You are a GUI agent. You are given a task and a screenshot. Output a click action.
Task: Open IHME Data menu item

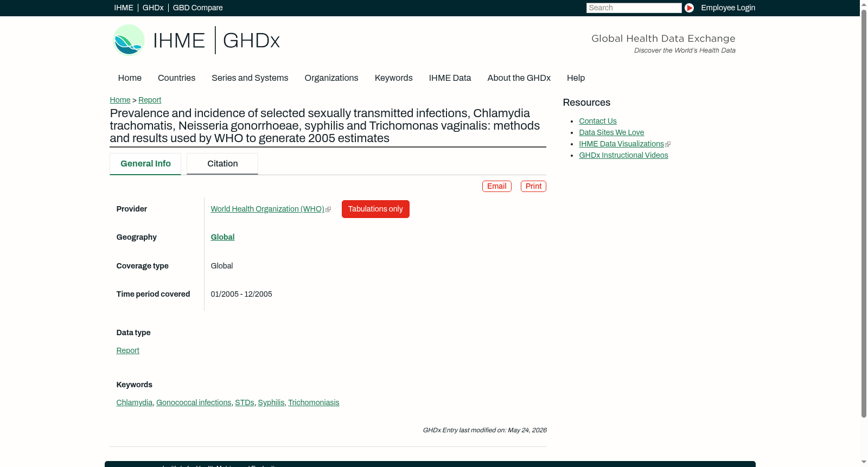(450, 78)
